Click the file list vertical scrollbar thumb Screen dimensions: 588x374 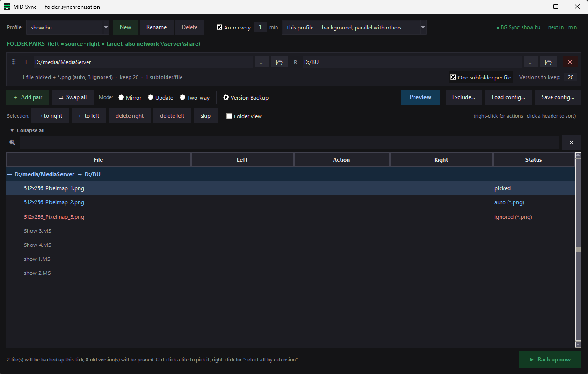[x=578, y=250]
